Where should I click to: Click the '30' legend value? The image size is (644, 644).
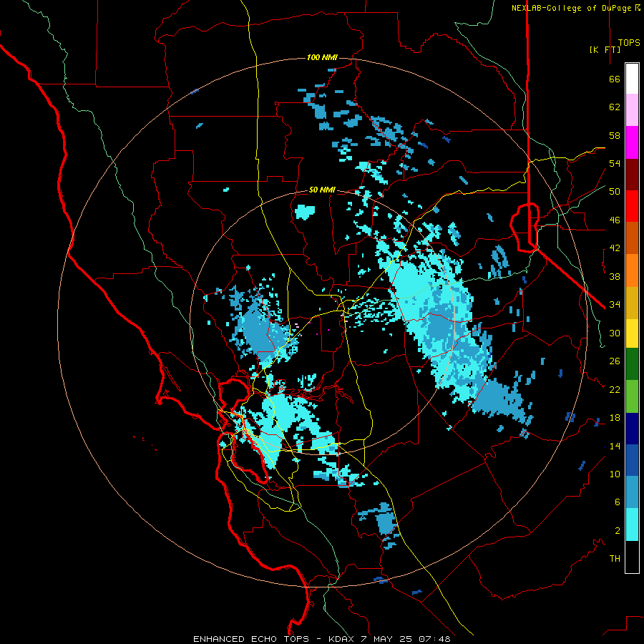[615, 333]
